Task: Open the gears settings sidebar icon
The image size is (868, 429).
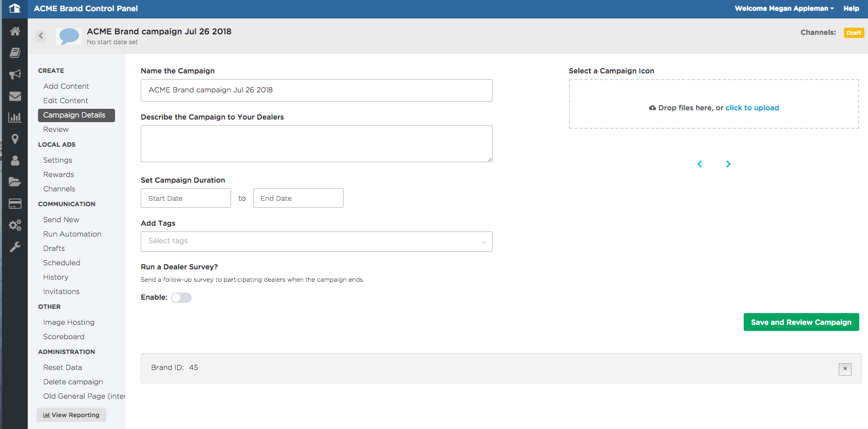Action: [x=15, y=225]
